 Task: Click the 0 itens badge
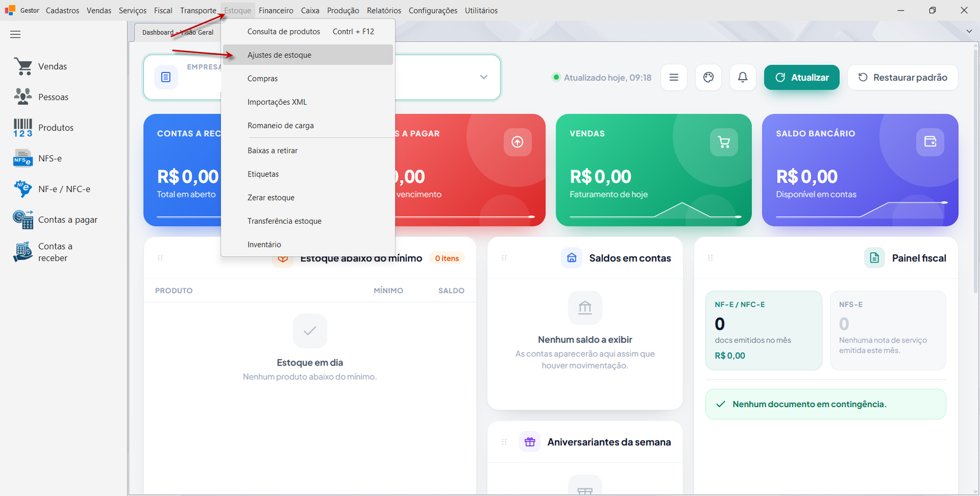coord(447,258)
